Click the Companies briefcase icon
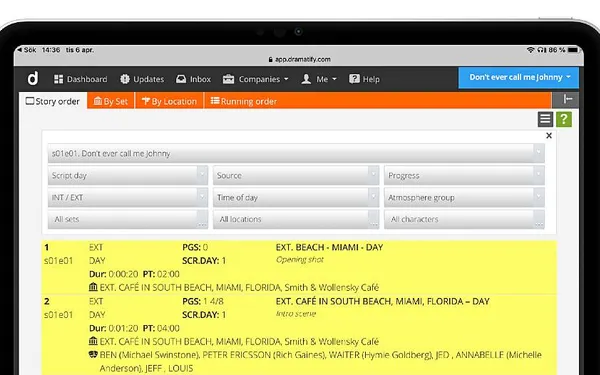Image resolution: width=600 pixels, height=375 pixels. [228, 79]
